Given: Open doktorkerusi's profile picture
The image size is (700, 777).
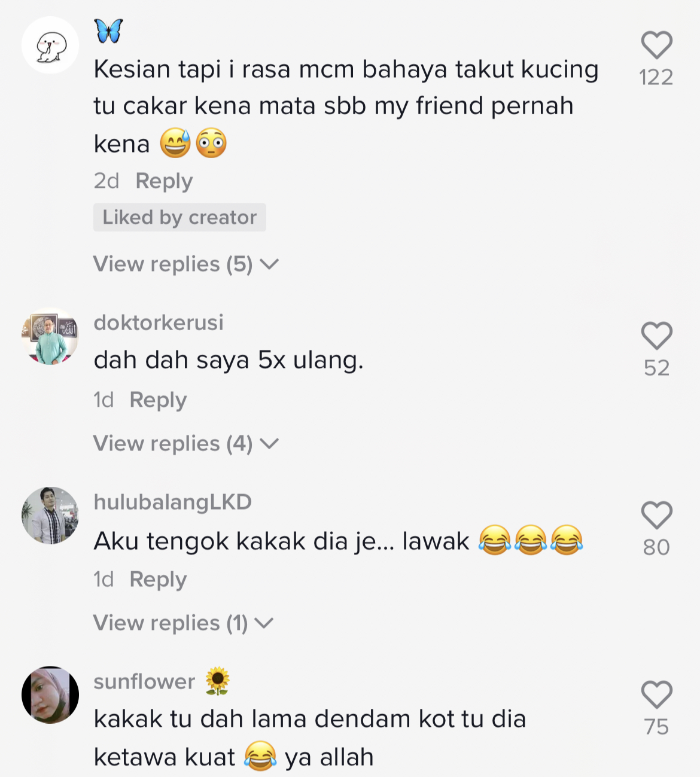Looking at the screenshot, I should click(50, 336).
